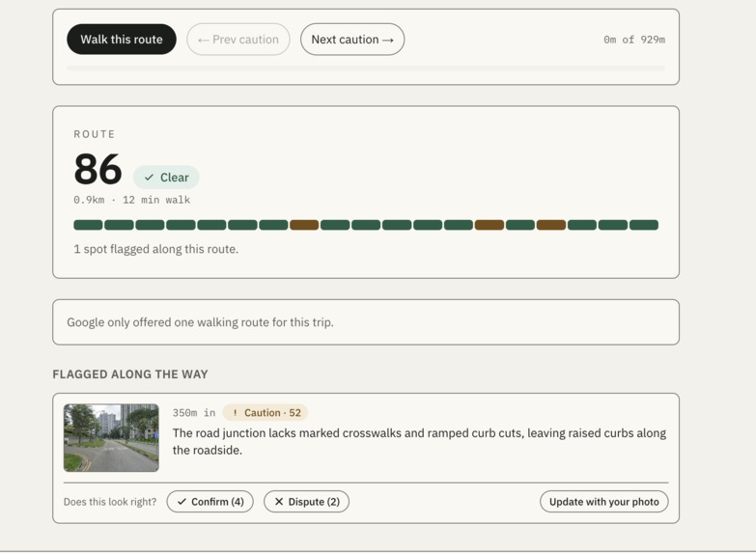Dispute the flagged caution report
756x553 pixels.
click(306, 502)
